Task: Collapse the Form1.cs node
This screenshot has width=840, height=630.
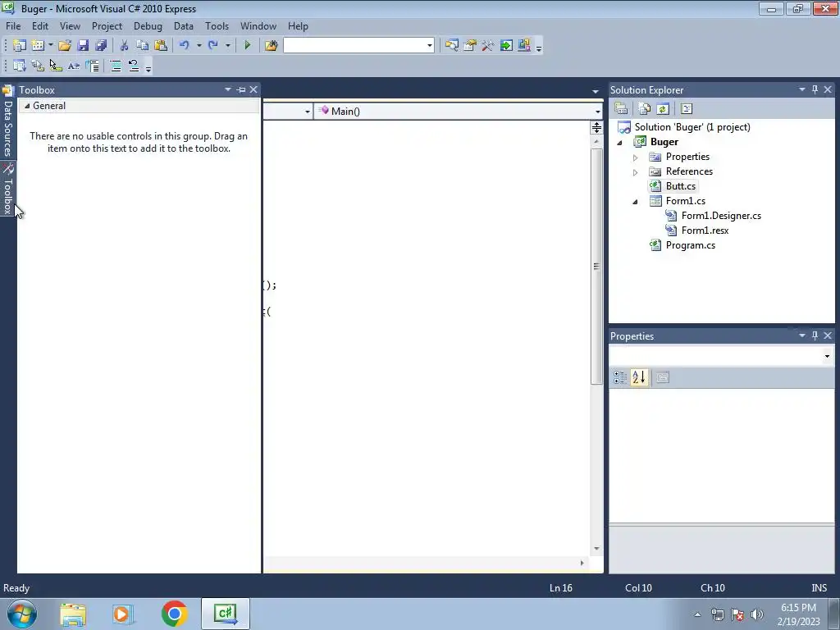Action: point(636,202)
